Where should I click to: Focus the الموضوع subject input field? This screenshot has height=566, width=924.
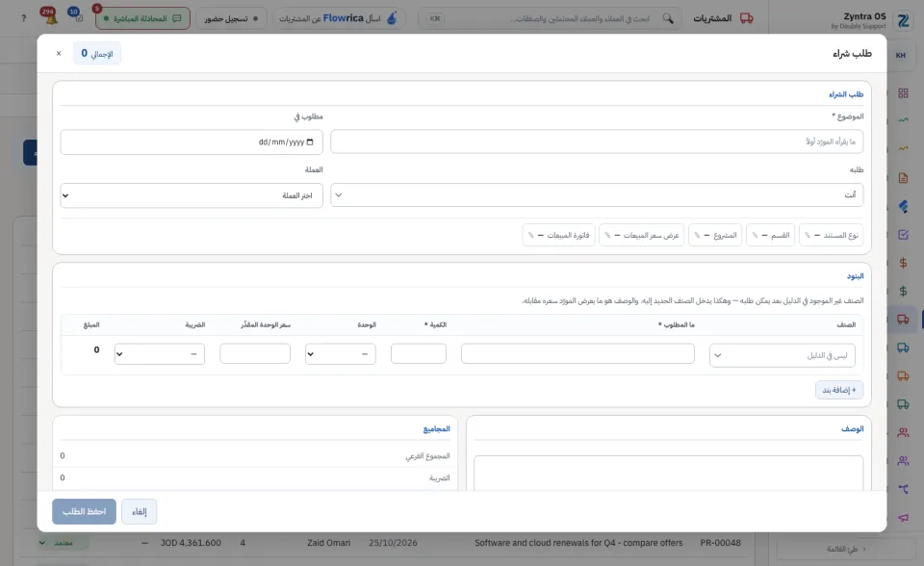pos(597,142)
